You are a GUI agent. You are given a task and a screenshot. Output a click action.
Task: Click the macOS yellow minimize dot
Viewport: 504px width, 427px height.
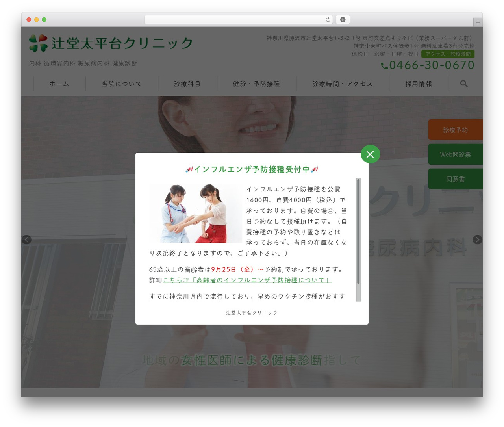pos(37,20)
